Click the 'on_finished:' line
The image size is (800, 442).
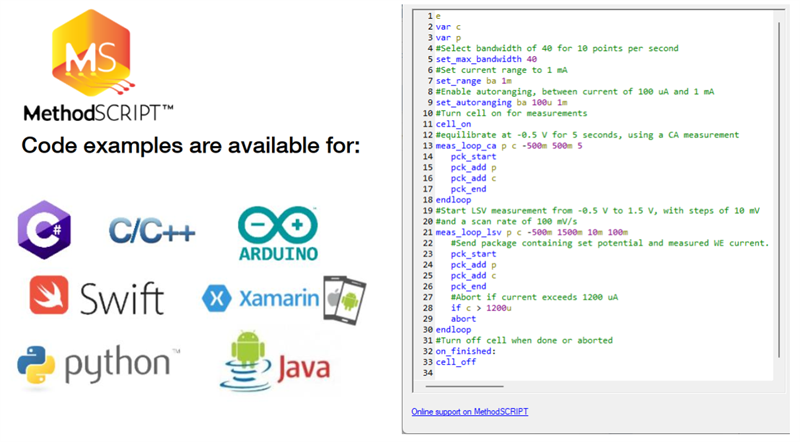(x=465, y=351)
